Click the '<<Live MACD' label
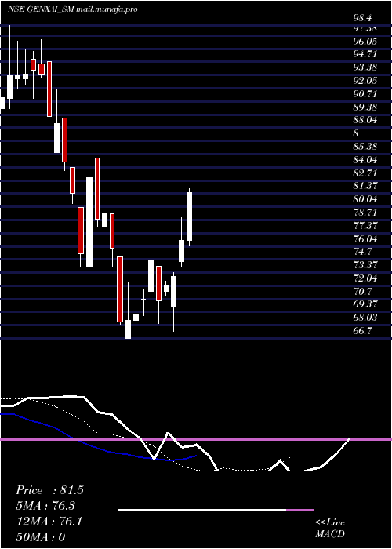 (x=330, y=529)
